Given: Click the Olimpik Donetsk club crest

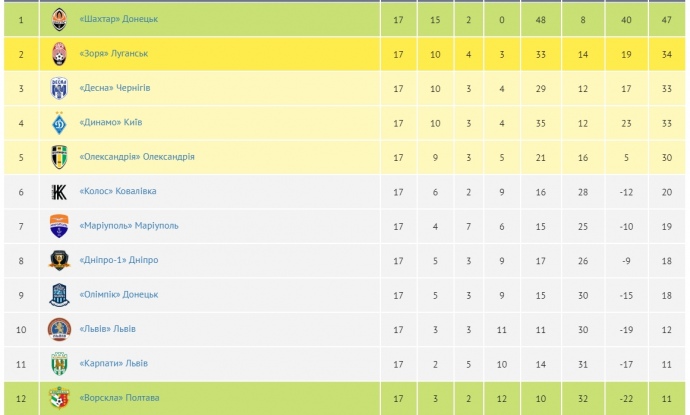Looking at the screenshot, I should click(59, 294).
